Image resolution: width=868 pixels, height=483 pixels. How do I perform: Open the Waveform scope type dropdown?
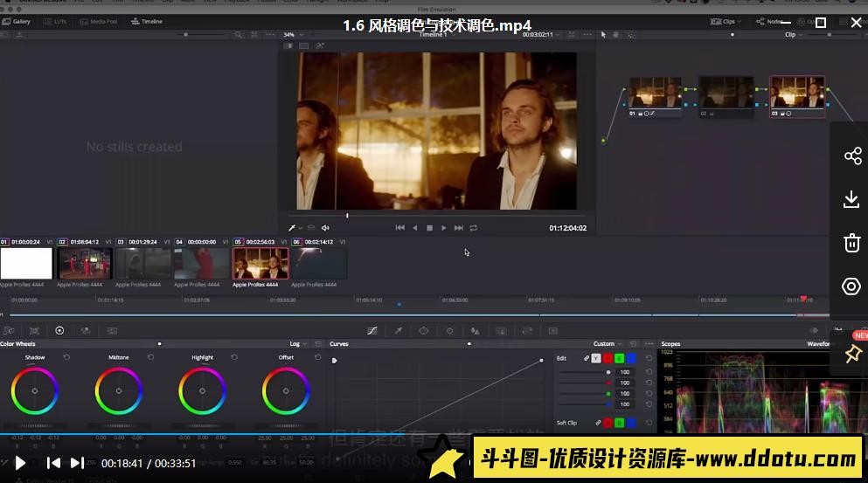click(x=819, y=343)
